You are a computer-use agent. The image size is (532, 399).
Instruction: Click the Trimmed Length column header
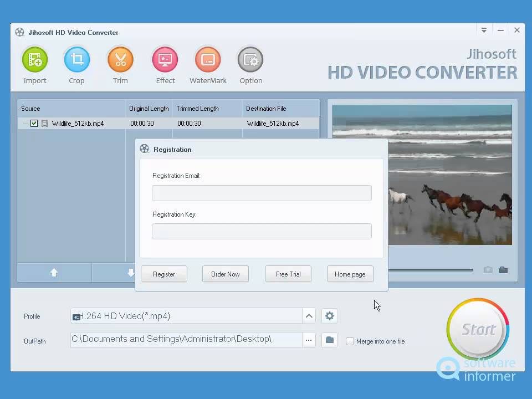click(x=207, y=109)
